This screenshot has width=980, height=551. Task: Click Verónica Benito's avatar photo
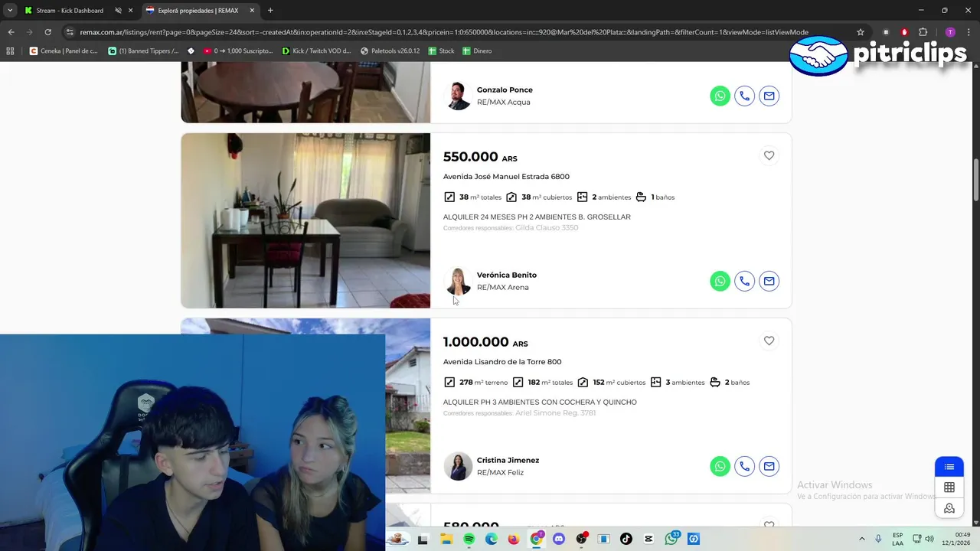tap(458, 281)
